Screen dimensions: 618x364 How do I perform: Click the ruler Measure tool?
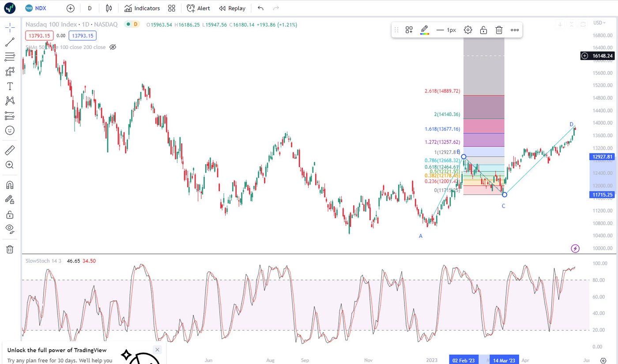[10, 150]
